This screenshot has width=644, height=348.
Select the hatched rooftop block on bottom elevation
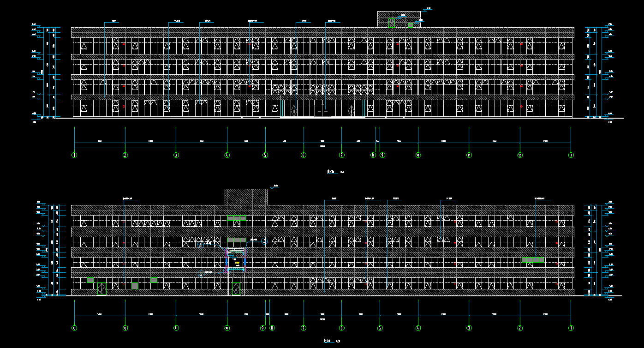tap(246, 197)
